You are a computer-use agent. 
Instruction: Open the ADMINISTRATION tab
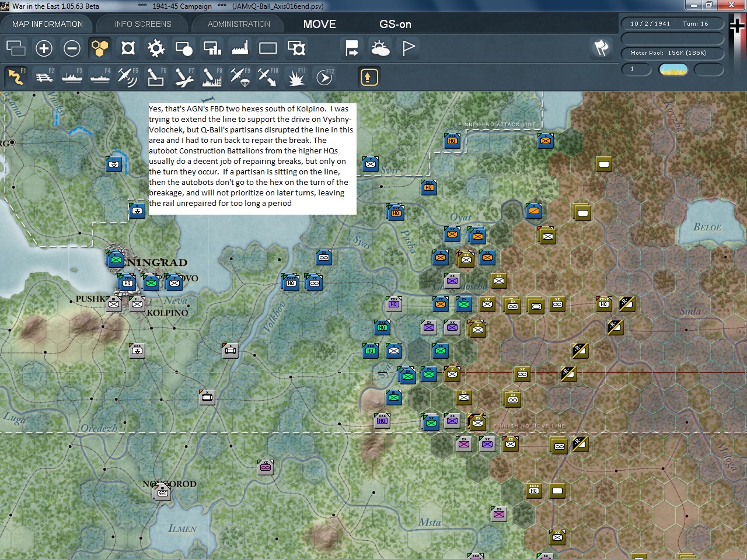(239, 24)
